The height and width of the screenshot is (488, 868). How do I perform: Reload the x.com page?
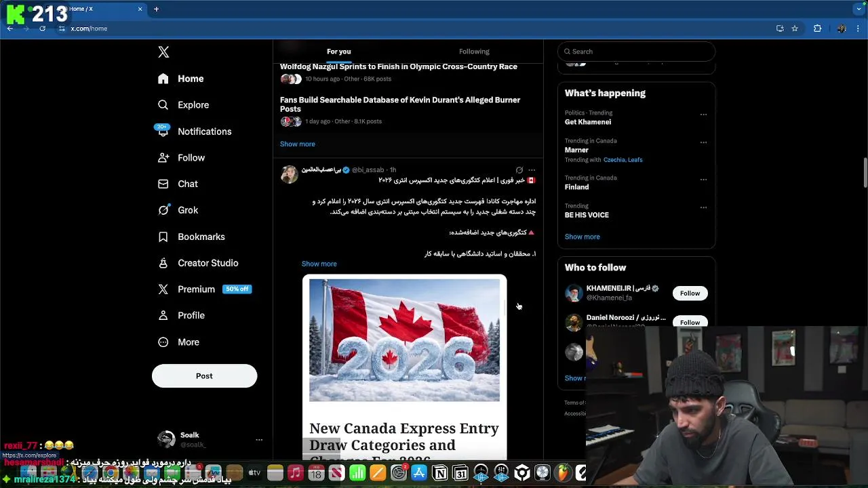tap(42, 28)
